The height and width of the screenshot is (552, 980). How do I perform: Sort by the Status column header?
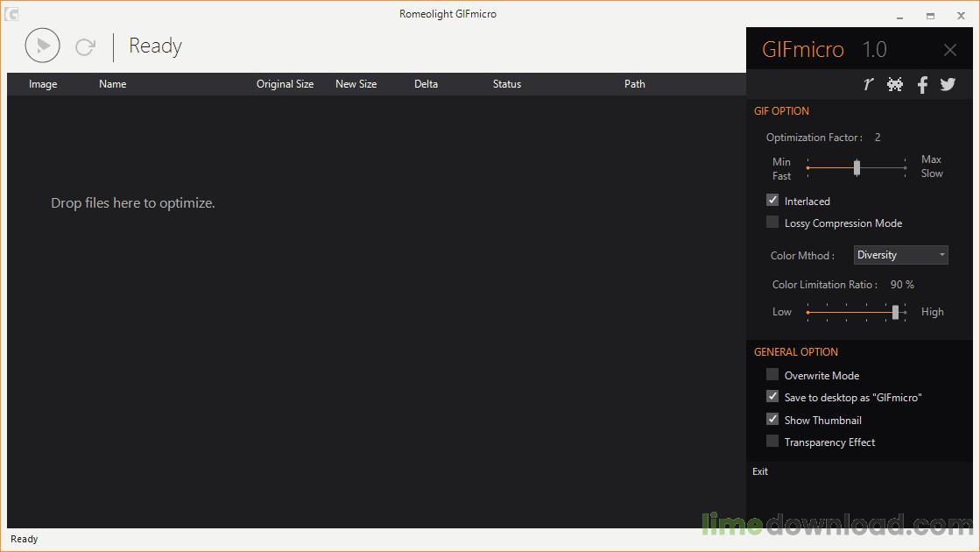(x=507, y=84)
